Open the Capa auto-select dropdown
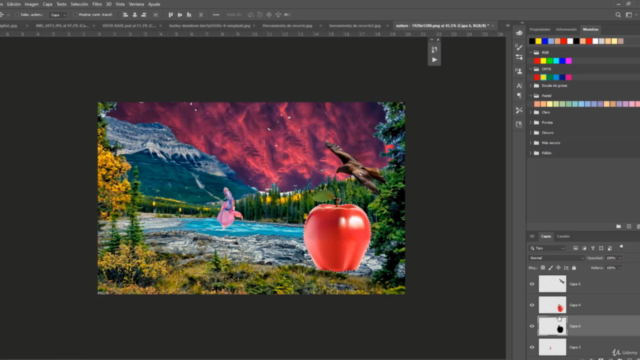This screenshot has height=360, width=640. tap(58, 15)
